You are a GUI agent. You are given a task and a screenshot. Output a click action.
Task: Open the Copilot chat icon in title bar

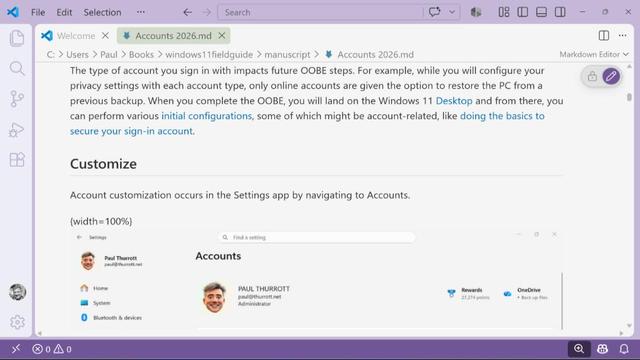[434, 12]
